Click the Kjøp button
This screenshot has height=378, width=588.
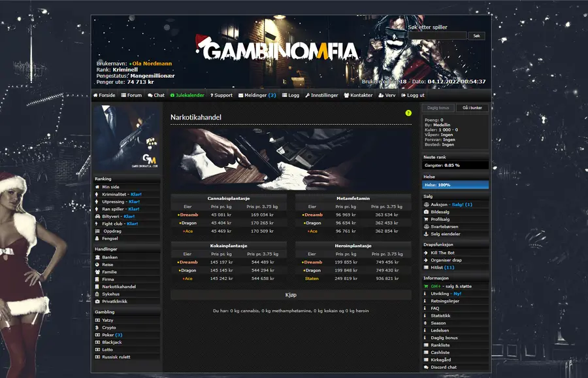point(291,295)
